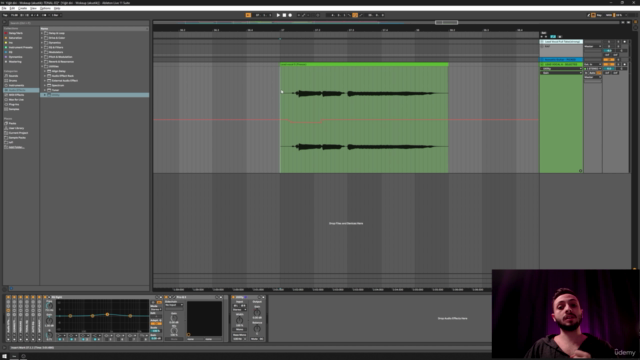Toggle Bass Mono in Utility
This screenshot has height=360, width=640.
click(x=240, y=335)
